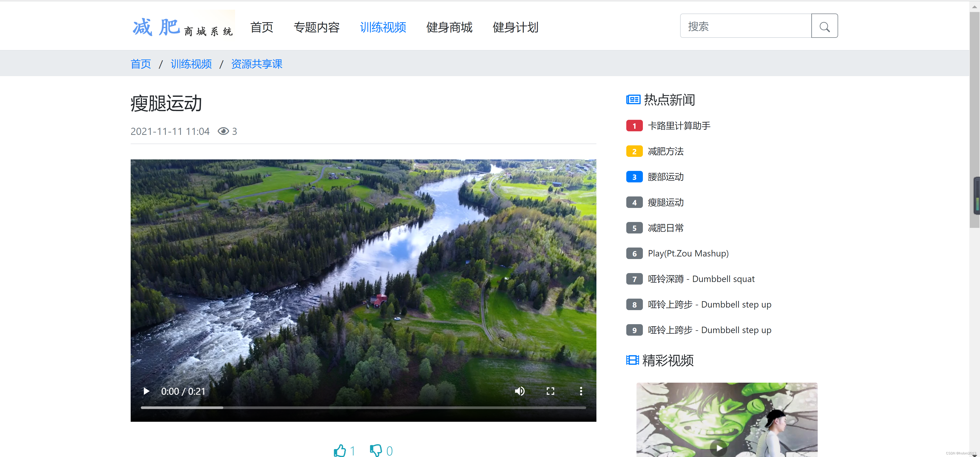Click rank badge number 2

[634, 151]
